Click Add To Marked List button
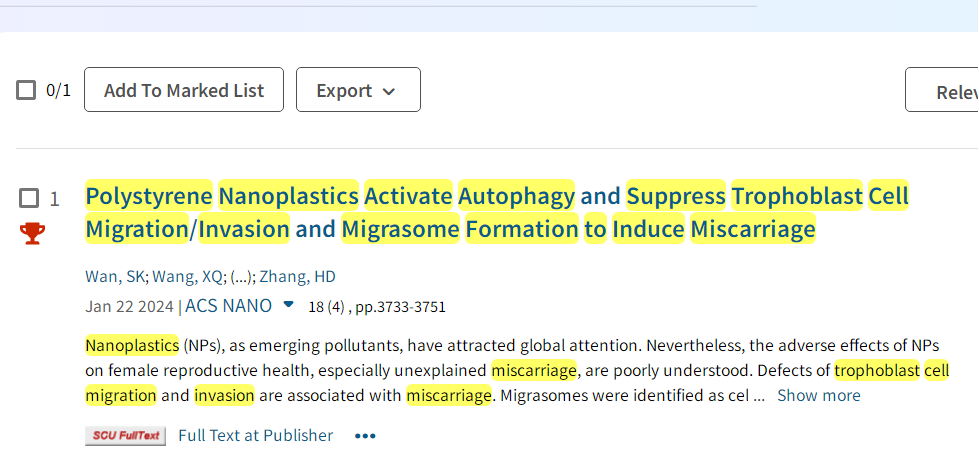This screenshot has width=979, height=473. click(x=184, y=90)
